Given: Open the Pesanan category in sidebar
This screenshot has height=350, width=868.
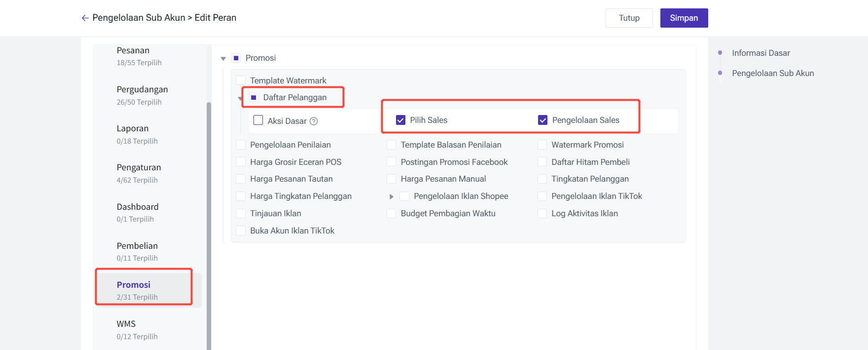Looking at the screenshot, I should [133, 51].
